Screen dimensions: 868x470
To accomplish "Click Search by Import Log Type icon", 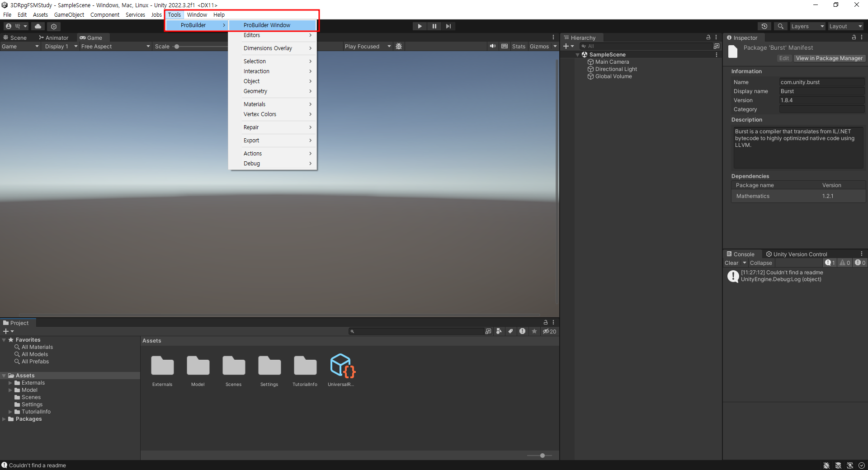I will click(x=522, y=331).
